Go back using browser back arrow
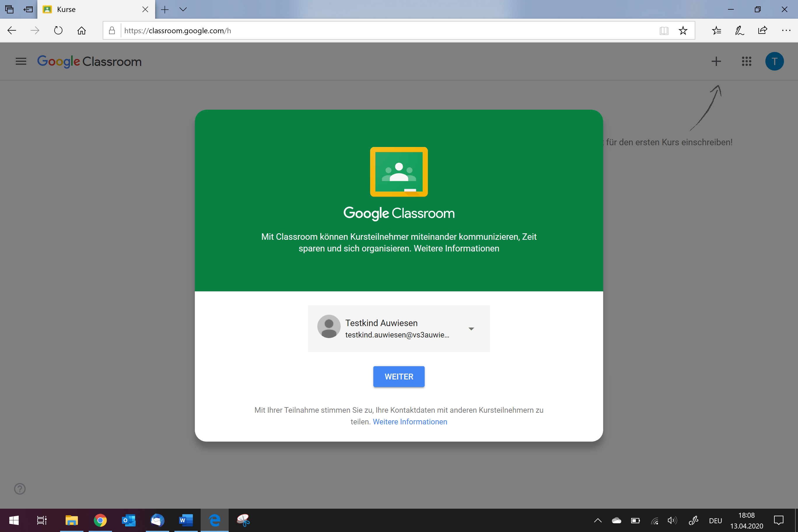The image size is (798, 532). [12, 31]
